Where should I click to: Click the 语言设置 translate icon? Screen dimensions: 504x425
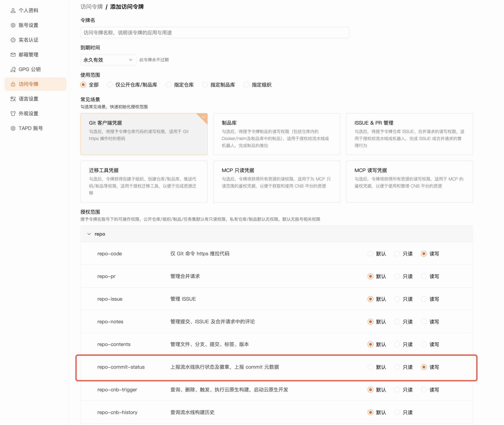[13, 99]
